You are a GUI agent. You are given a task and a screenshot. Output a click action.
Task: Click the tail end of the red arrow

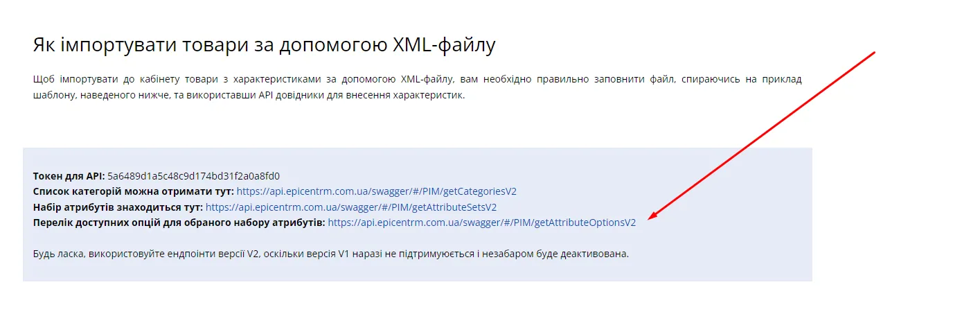874,52
